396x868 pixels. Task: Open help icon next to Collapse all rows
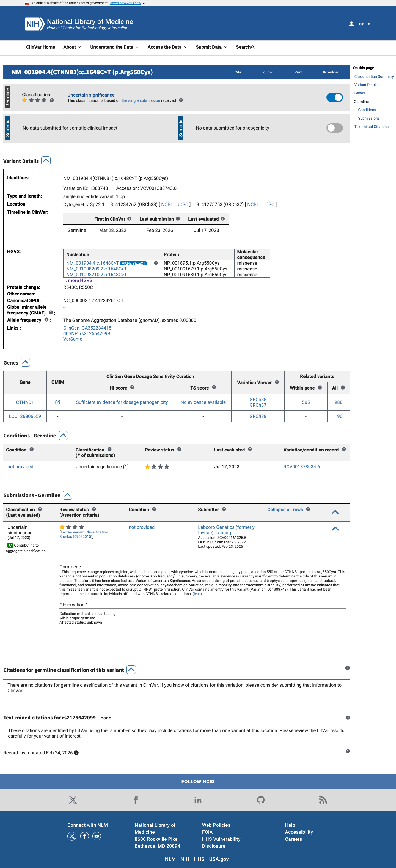[308, 509]
